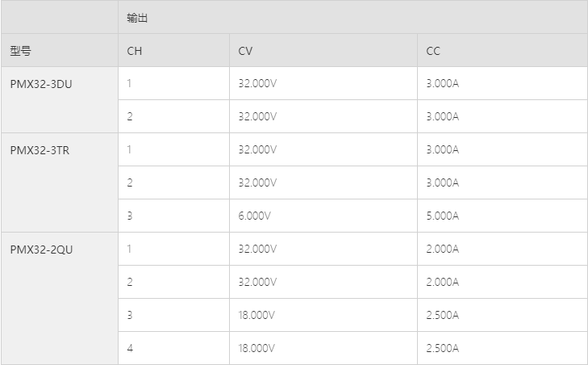Viewport: 588px width, 365px height.
Task: Click the 6.000V voltage cell
Action: click(255, 216)
